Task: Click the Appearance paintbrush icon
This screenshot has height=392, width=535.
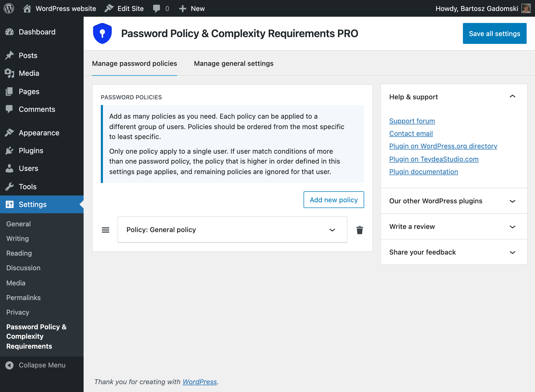Action: click(9, 133)
